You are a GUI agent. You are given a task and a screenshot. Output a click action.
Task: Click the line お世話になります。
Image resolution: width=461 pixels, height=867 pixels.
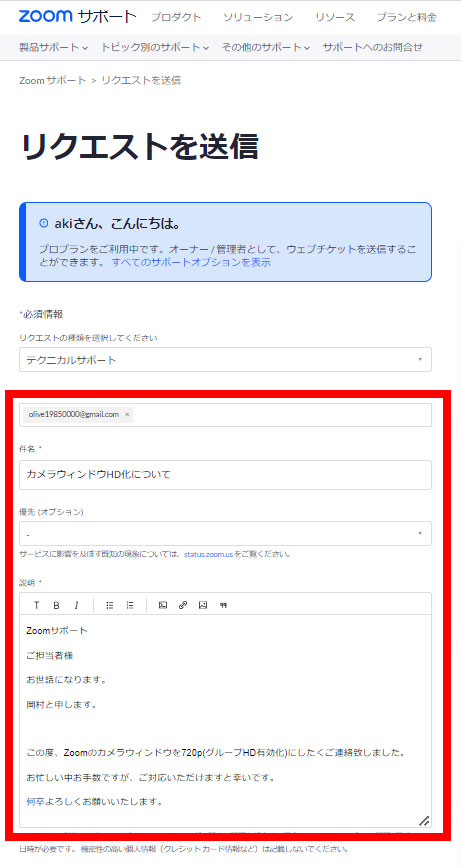coord(67,680)
